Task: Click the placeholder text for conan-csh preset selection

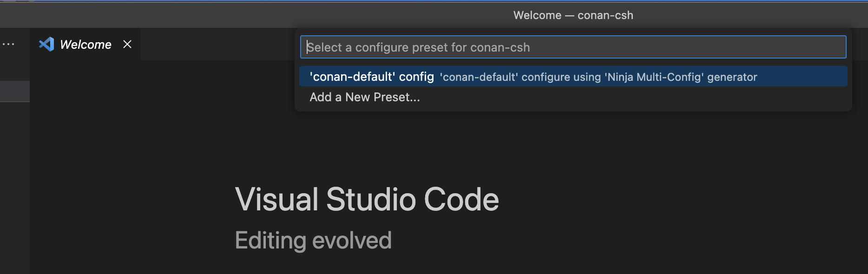Action: coord(419,47)
